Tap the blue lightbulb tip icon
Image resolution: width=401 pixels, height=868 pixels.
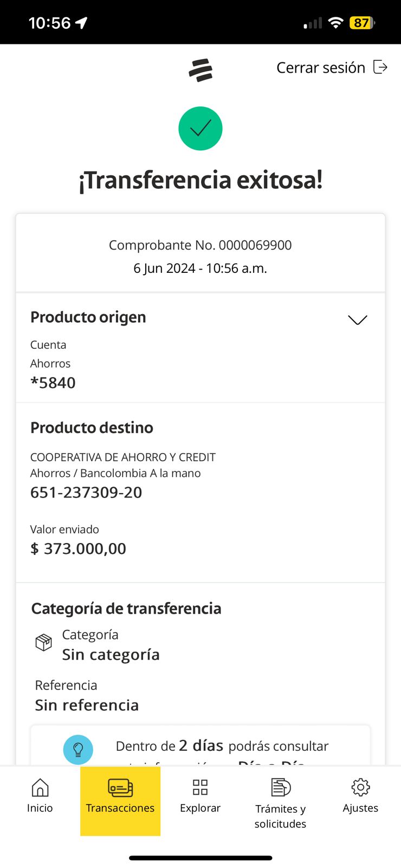click(x=78, y=749)
